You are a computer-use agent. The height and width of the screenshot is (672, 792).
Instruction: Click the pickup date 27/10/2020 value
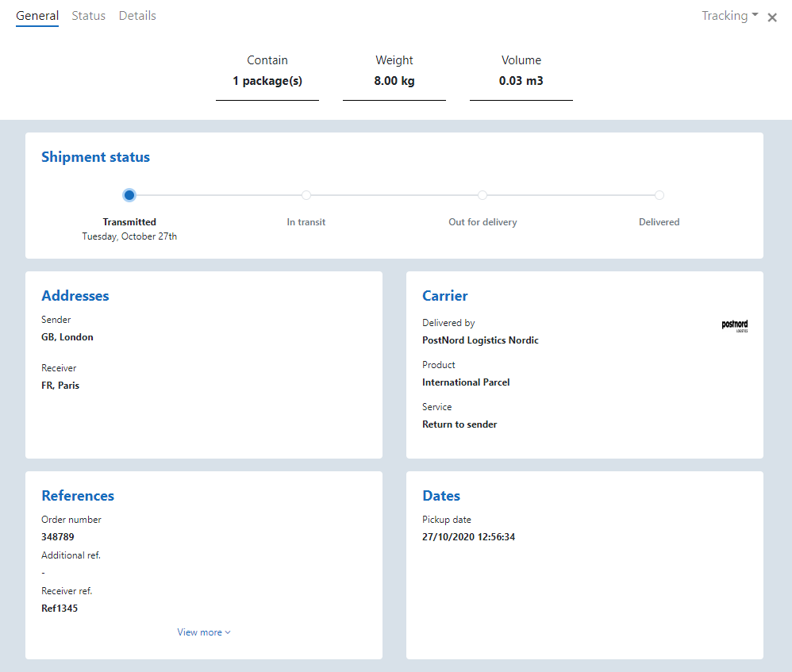pyautogui.click(x=468, y=537)
